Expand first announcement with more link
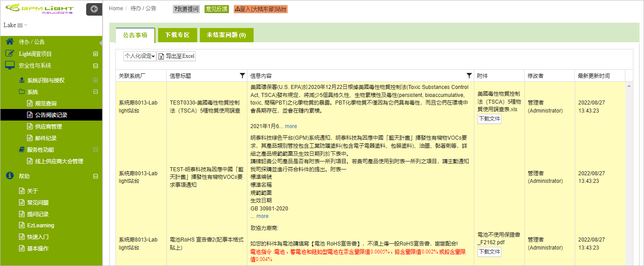This screenshot has width=644, height=266. 291,126
